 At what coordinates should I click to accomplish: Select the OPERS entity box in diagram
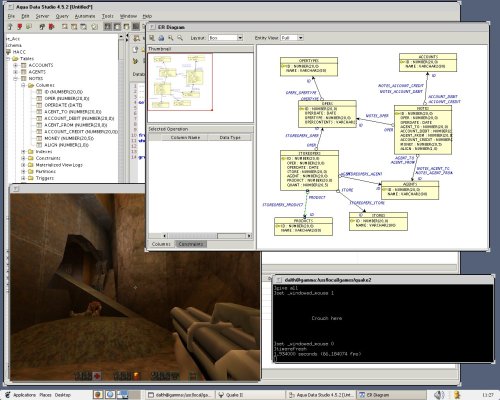pyautogui.click(x=327, y=114)
